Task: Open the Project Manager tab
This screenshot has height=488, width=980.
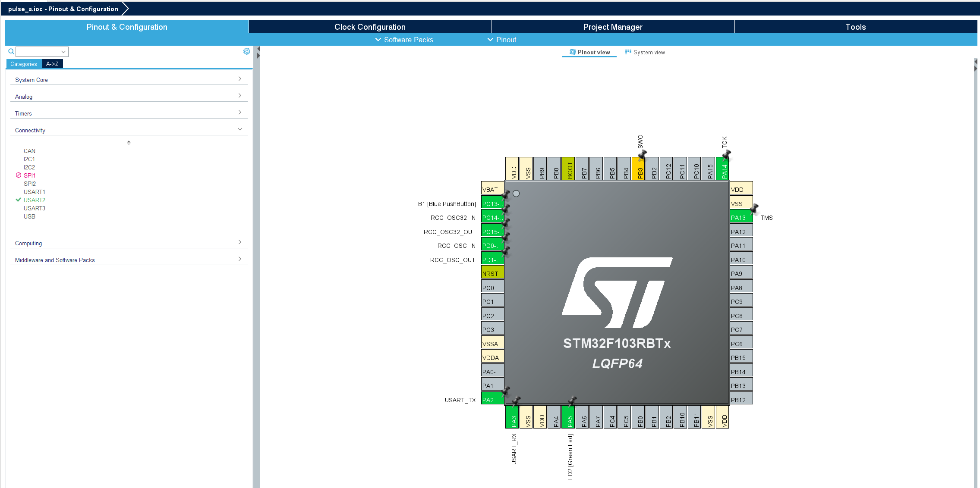Action: [x=613, y=27]
